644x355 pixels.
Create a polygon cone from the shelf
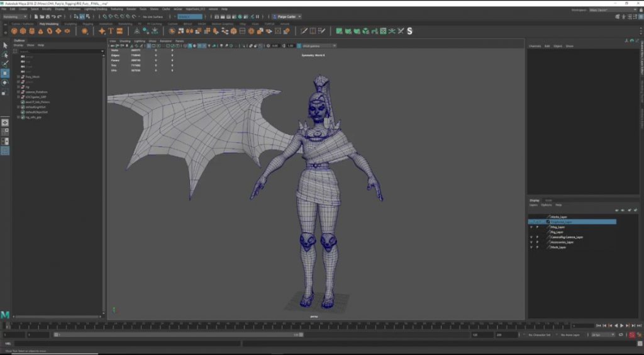pos(41,31)
